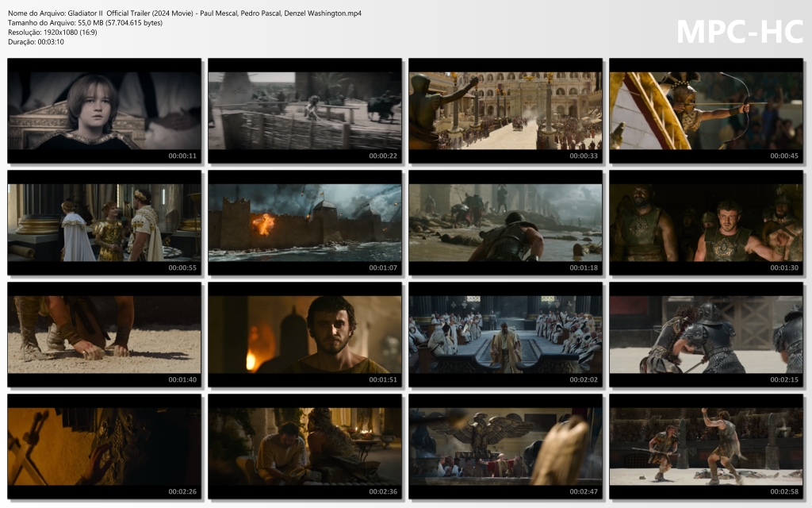812x508 pixels.
Task: Open the thumbnail timestamped 00:02:36
Action: pos(305,446)
